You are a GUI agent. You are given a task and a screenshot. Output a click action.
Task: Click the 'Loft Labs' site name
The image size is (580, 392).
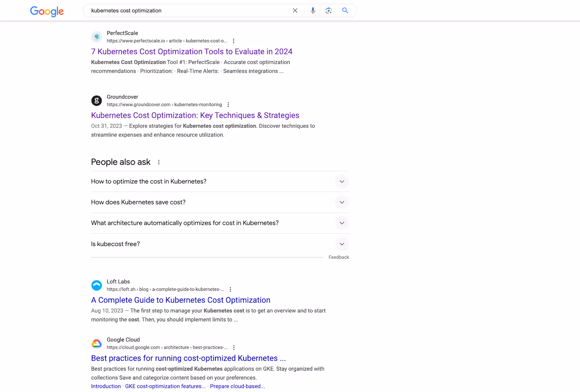pyautogui.click(x=118, y=282)
